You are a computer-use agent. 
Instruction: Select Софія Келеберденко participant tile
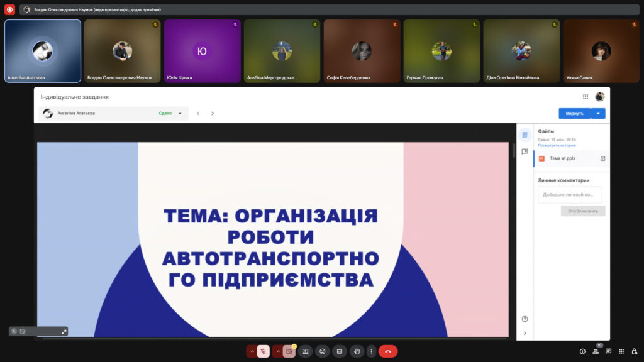(362, 52)
